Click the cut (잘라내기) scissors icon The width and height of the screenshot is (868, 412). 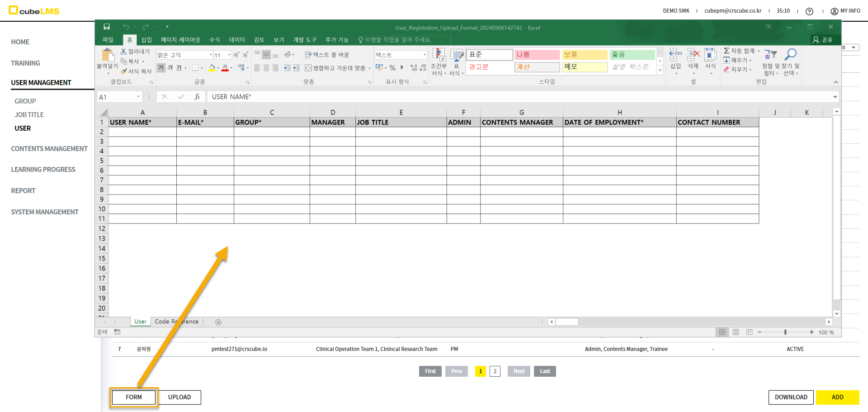(123, 52)
